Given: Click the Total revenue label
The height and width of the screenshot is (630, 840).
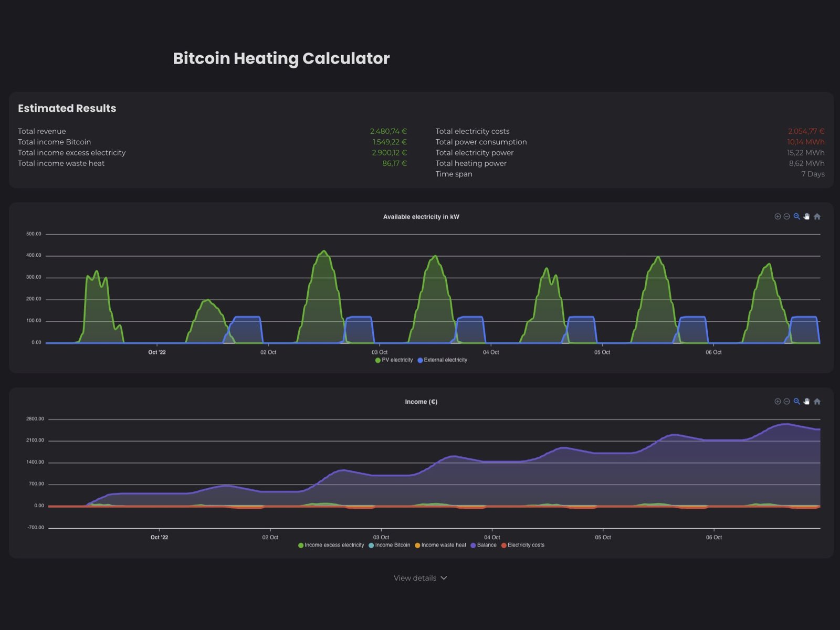Looking at the screenshot, I should pyautogui.click(x=42, y=131).
